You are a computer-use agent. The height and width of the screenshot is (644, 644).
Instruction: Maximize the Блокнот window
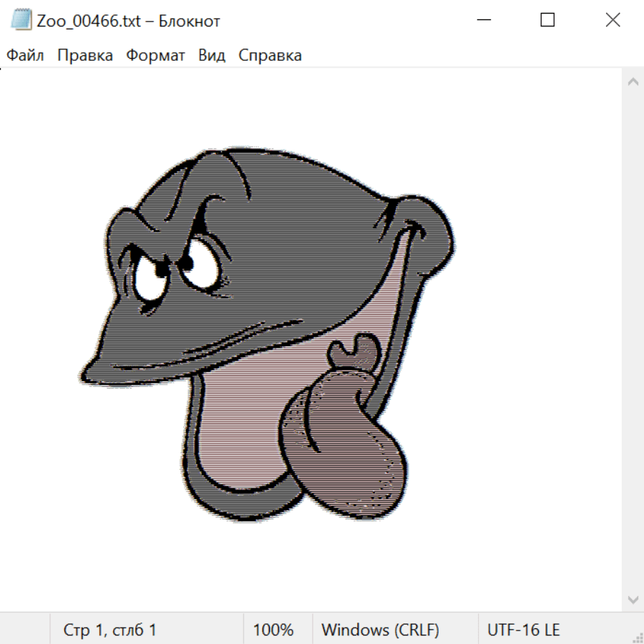(x=547, y=20)
